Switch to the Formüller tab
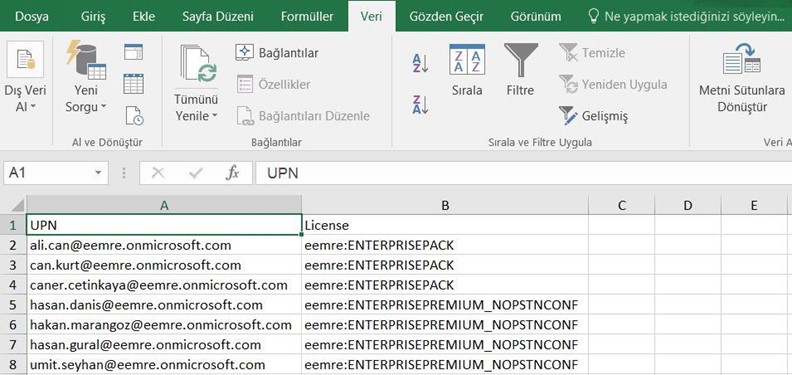Screen dimensions: 792x375 point(307,17)
